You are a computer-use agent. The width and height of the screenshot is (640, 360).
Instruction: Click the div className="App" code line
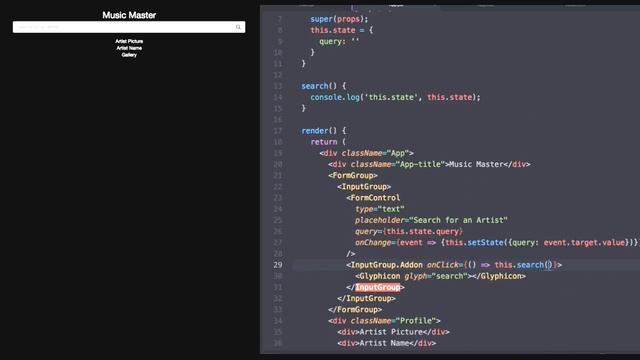(367, 153)
